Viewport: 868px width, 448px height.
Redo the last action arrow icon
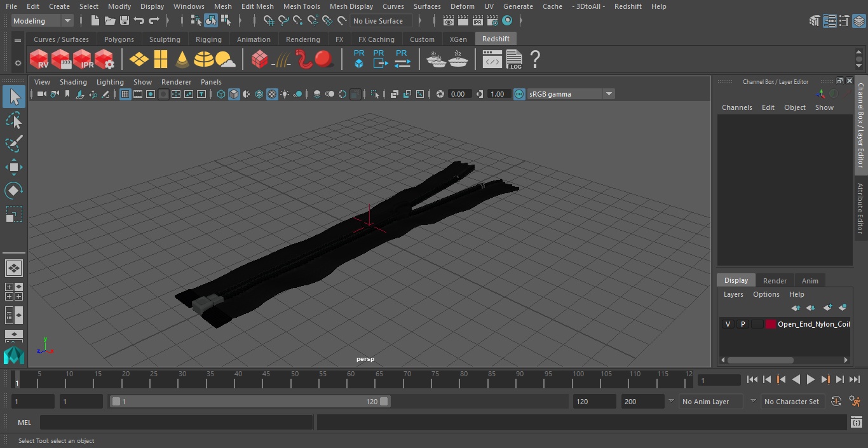[154, 21]
